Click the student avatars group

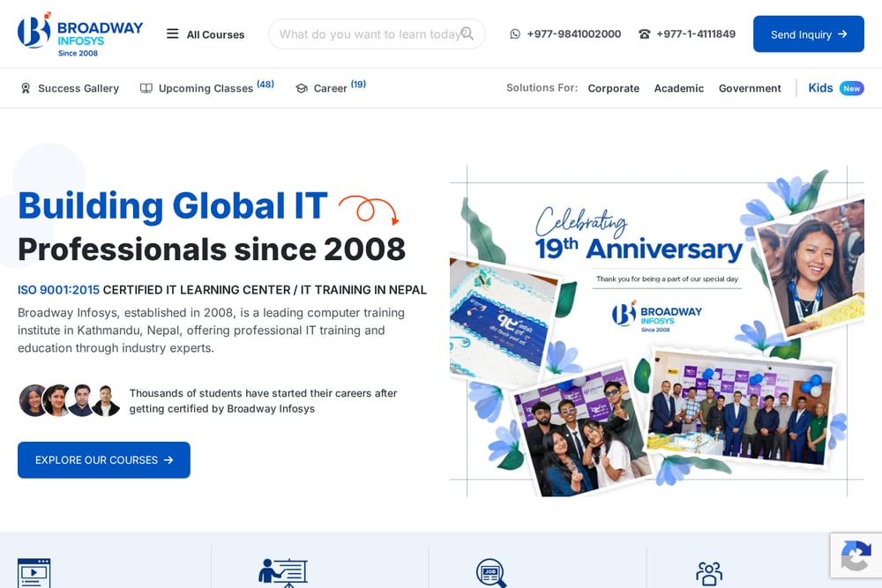pos(70,400)
